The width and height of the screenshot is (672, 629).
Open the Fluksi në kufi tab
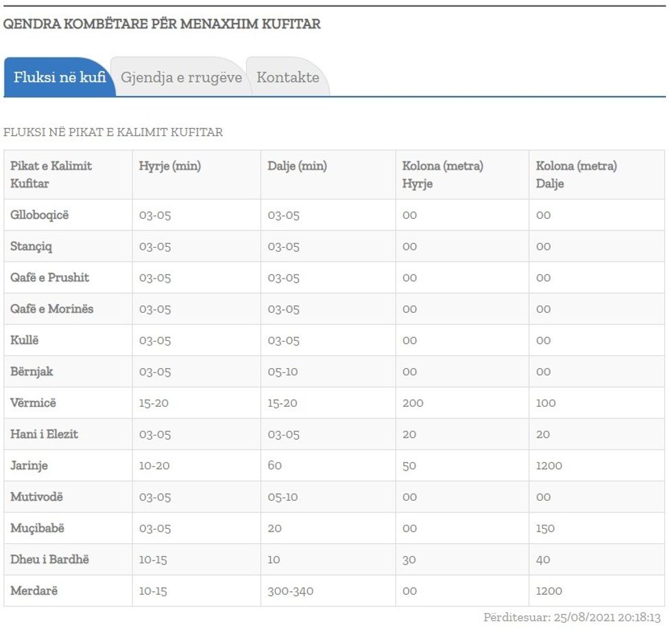[x=60, y=78]
